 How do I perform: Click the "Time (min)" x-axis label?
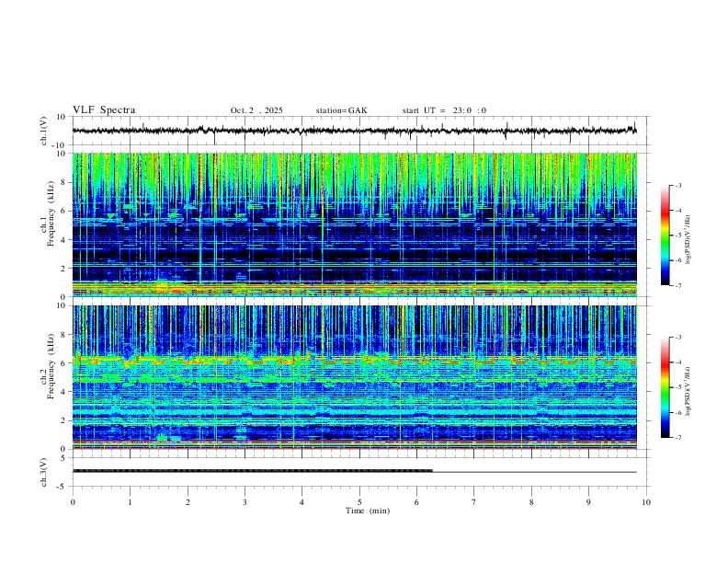click(368, 511)
